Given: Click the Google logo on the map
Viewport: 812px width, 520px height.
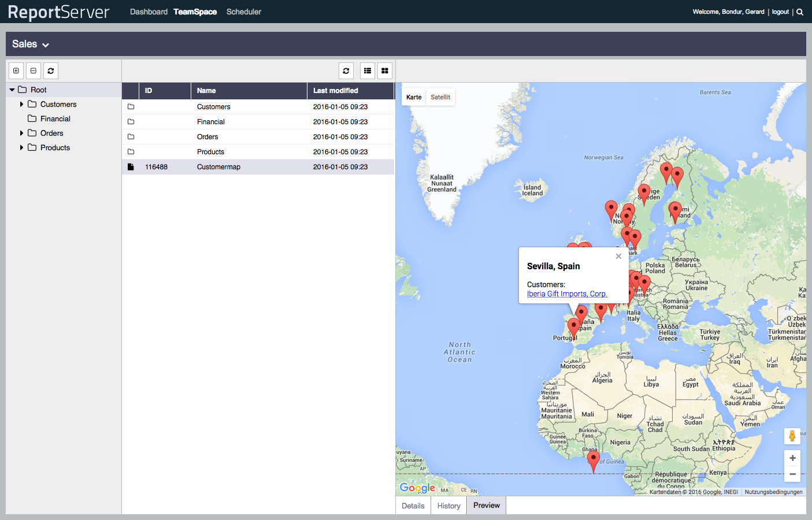Looking at the screenshot, I should pos(417,488).
